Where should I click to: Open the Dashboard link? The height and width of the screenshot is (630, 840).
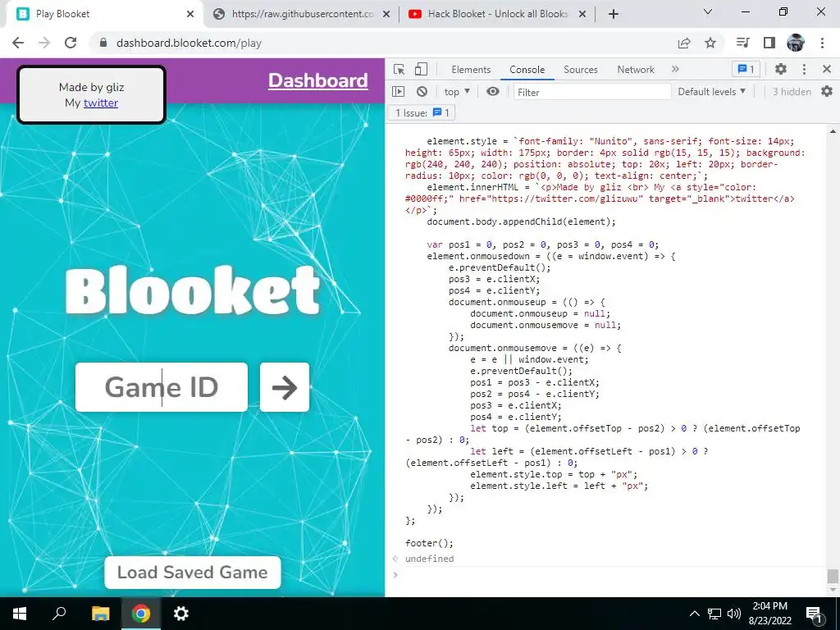pos(317,80)
